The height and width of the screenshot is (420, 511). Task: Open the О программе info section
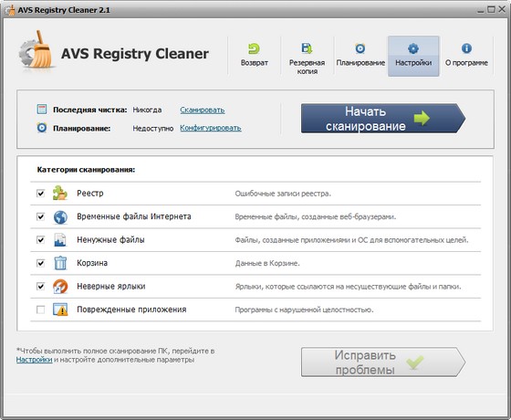coord(466,56)
